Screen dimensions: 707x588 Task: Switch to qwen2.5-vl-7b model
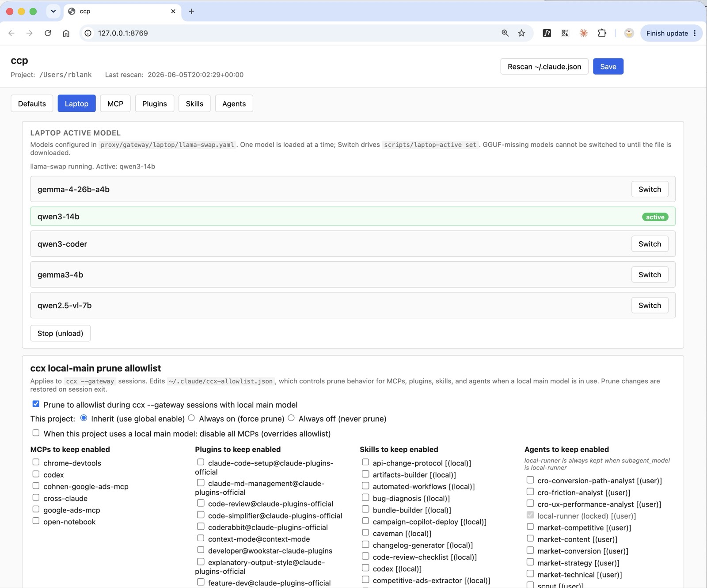click(650, 305)
